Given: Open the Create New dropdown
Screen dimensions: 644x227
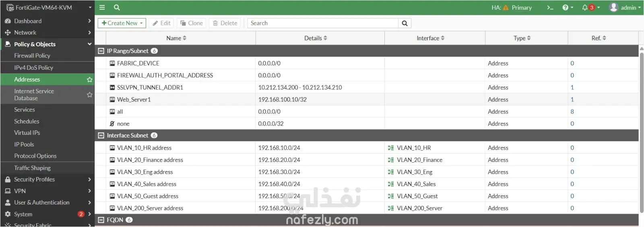Looking at the screenshot, I should click(x=122, y=23).
